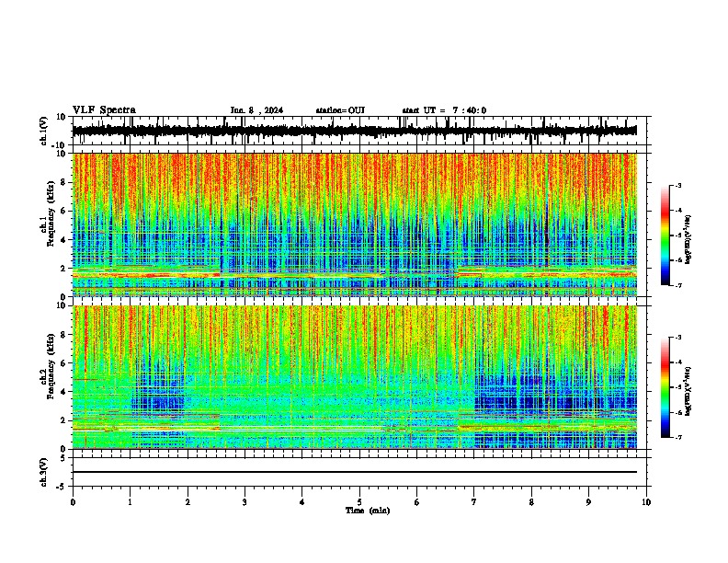Click the "3" tick on Time axis
The image size is (728, 563).
(x=245, y=502)
